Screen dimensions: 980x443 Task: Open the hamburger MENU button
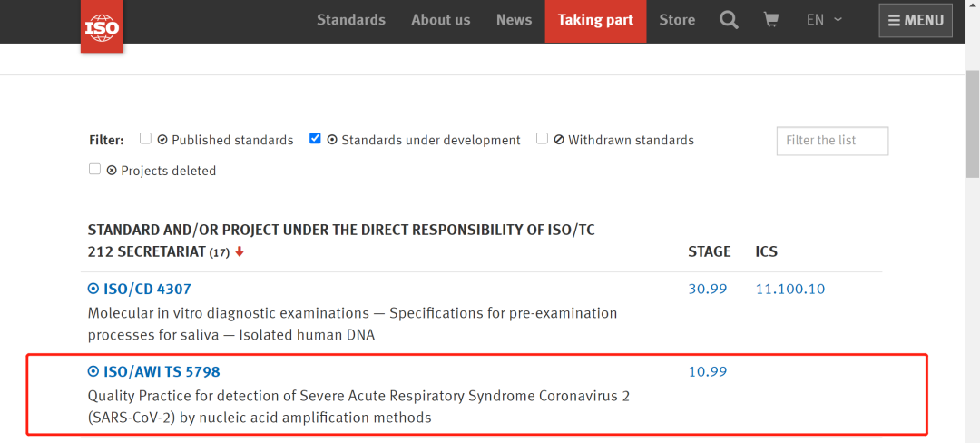pos(915,20)
